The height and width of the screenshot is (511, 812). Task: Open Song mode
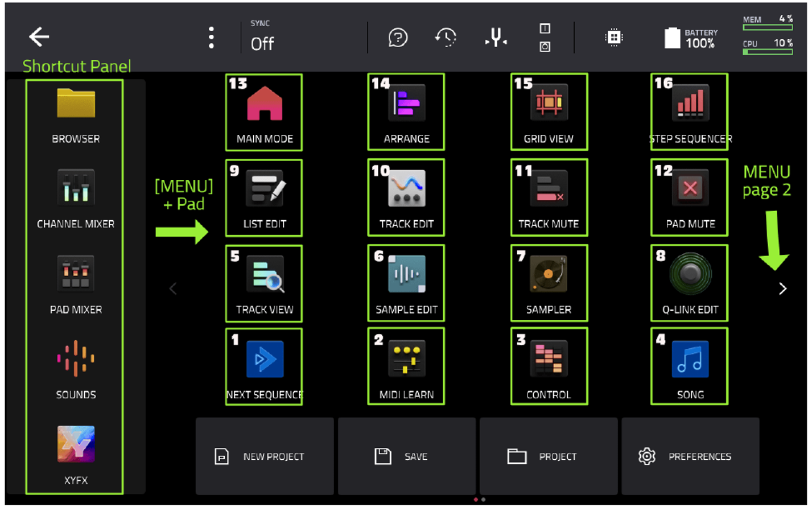(690, 366)
